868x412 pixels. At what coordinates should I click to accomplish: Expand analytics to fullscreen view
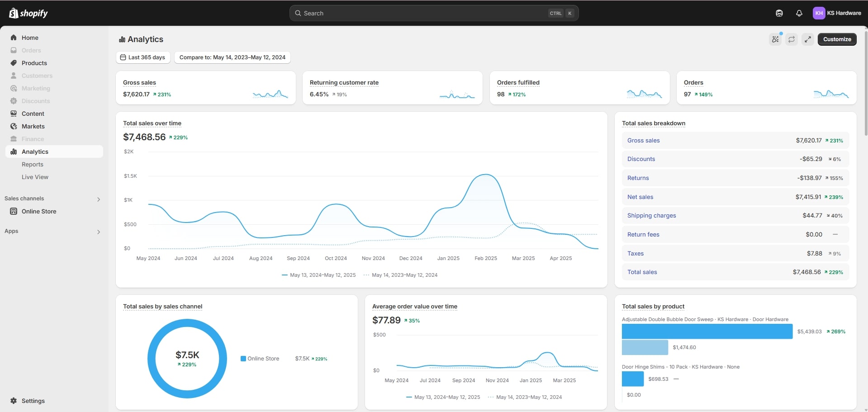click(x=807, y=39)
